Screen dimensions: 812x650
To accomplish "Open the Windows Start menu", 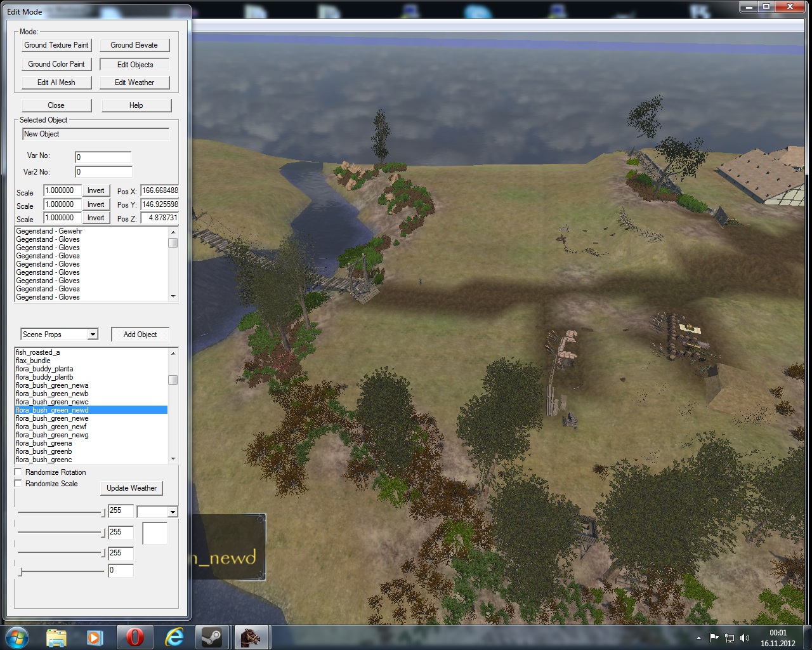I will pyautogui.click(x=16, y=637).
